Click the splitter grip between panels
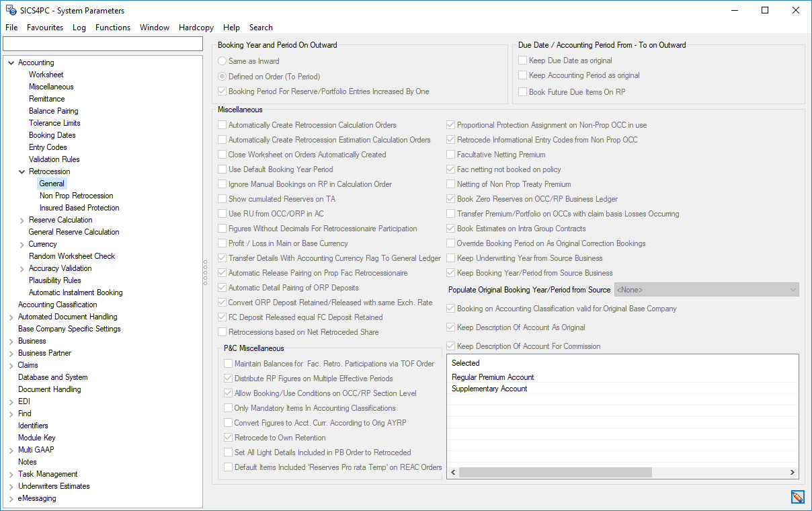Screen dimensions: 812x511 [x=205, y=272]
